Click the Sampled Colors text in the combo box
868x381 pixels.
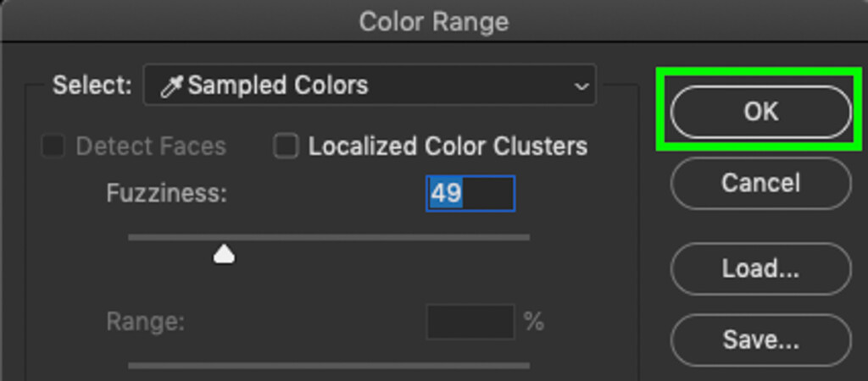point(278,86)
